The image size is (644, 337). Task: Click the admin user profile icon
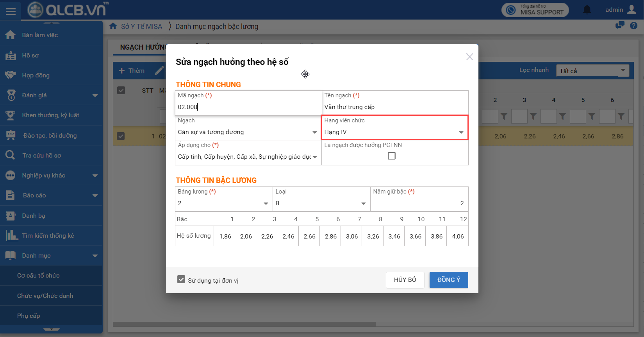point(632,10)
